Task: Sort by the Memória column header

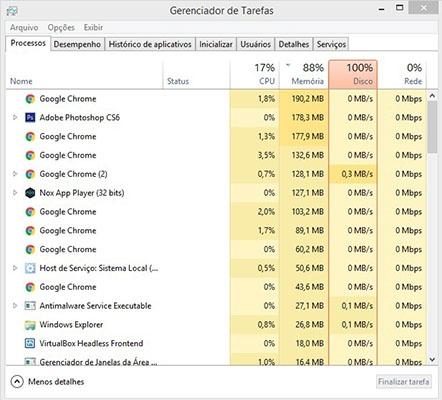Action: point(304,74)
